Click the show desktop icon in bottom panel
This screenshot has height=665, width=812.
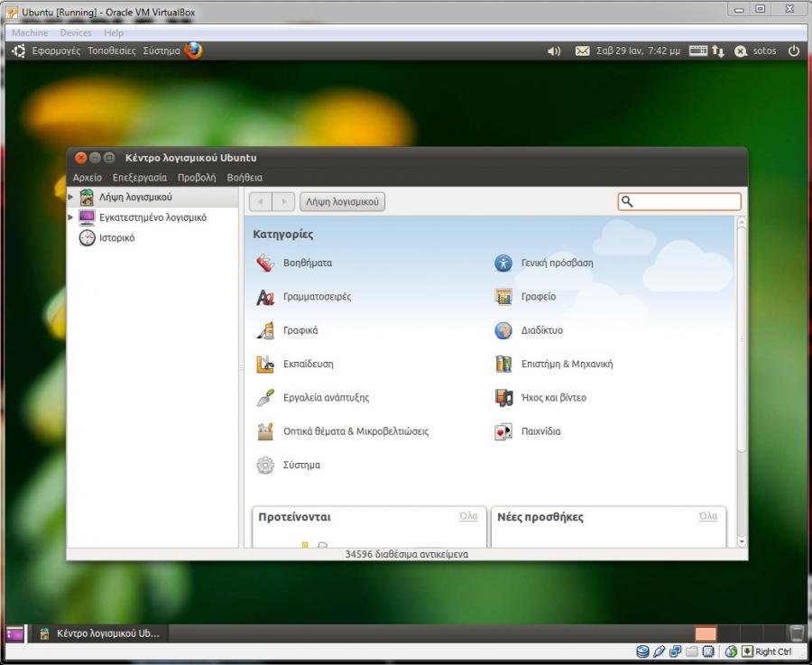(x=15, y=633)
